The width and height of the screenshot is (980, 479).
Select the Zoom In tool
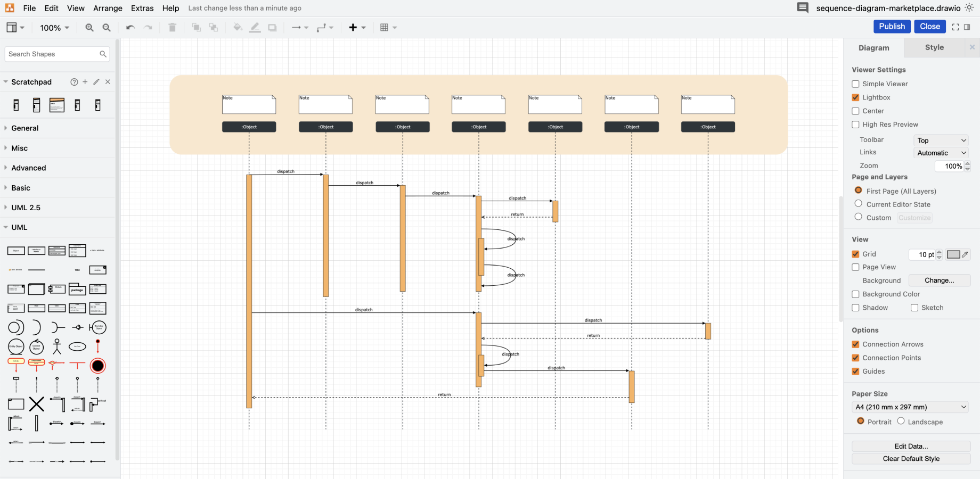(x=89, y=27)
